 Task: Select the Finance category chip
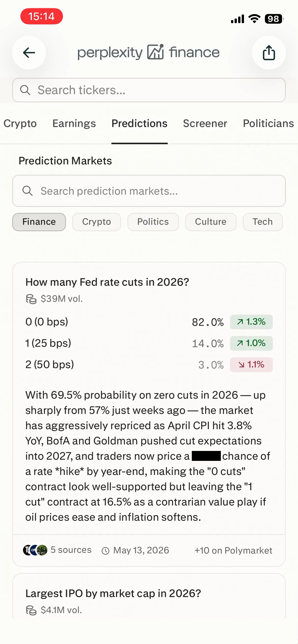[x=39, y=222]
